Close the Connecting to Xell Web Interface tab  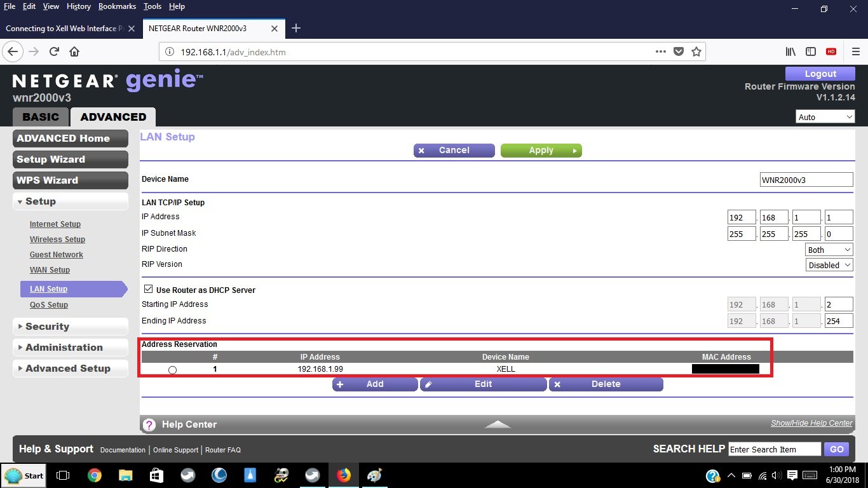(132, 29)
